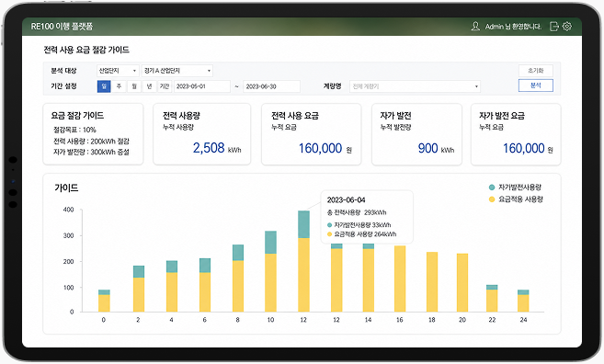
Task: Click the chart bar at hour 18
Action: 432,282
